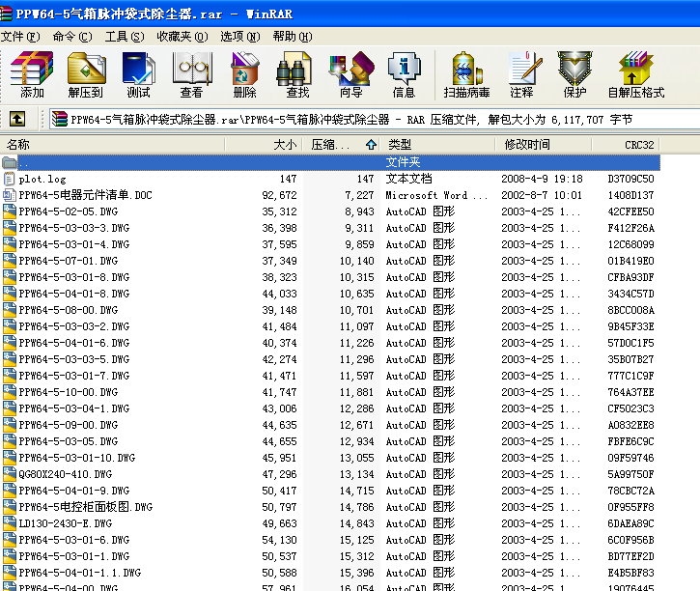Click the DWG icon for PPW64-5-08-00.DWG
This screenshot has height=591, width=700.
tap(9, 310)
